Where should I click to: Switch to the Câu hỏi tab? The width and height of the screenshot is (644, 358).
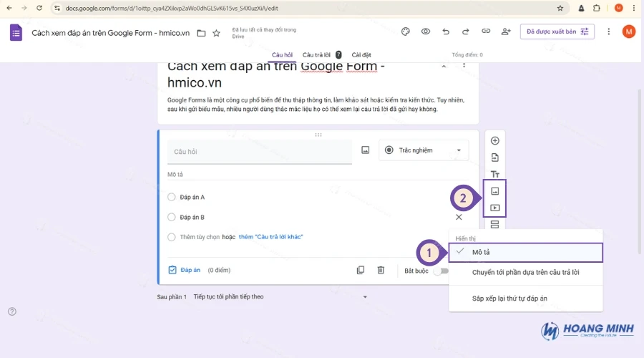pyautogui.click(x=282, y=55)
